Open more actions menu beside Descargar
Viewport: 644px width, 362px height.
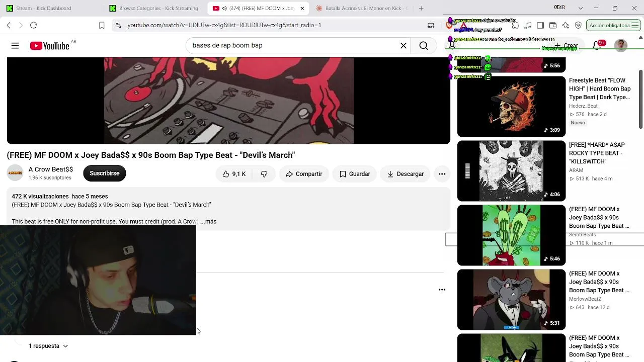(442, 174)
